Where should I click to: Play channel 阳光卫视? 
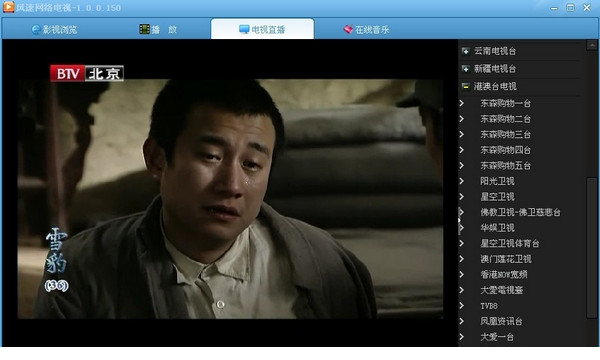coord(497,181)
